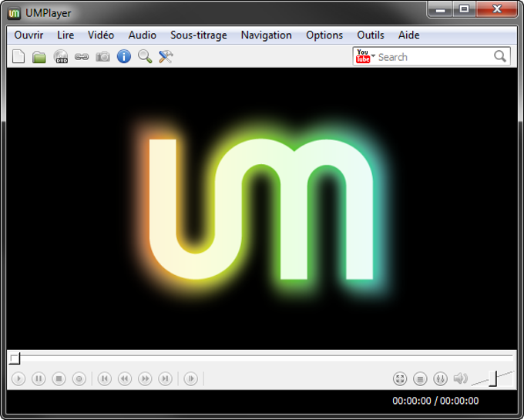Image resolution: width=524 pixels, height=420 pixels.
Task: Maximize the UMPlayer window
Action: coord(464,9)
